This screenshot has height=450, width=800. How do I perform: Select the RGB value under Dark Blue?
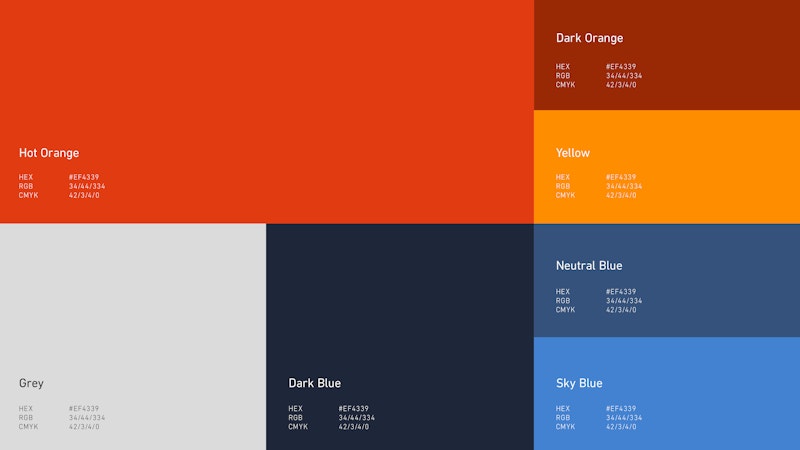pos(357,418)
